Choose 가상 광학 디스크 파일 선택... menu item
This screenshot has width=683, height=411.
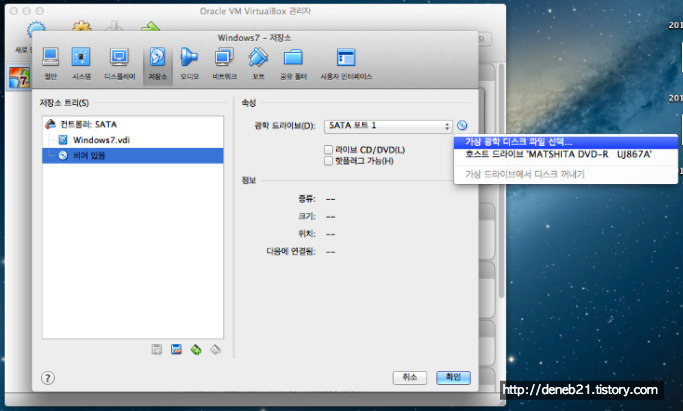(565, 142)
